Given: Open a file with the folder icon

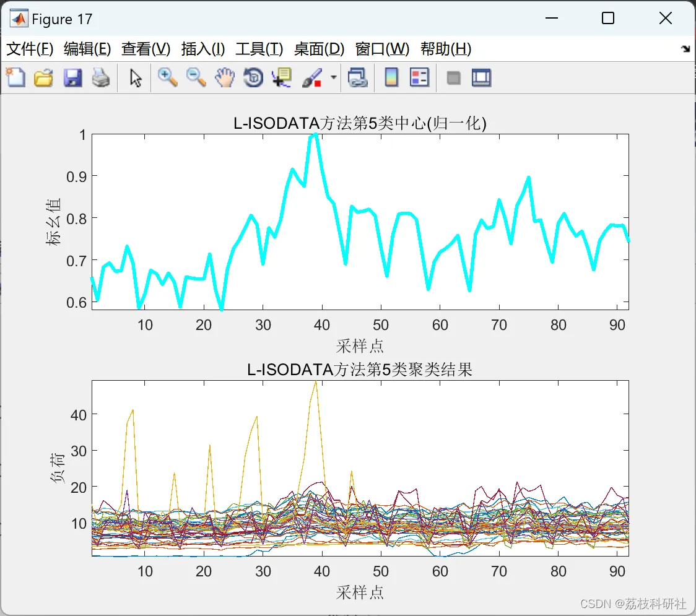Looking at the screenshot, I should 43,77.
